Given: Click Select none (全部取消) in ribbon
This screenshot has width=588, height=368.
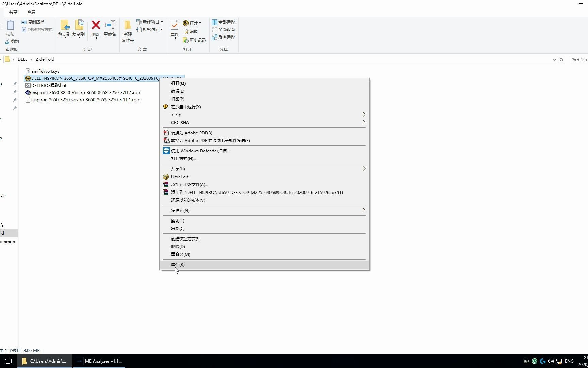Looking at the screenshot, I should (x=224, y=30).
